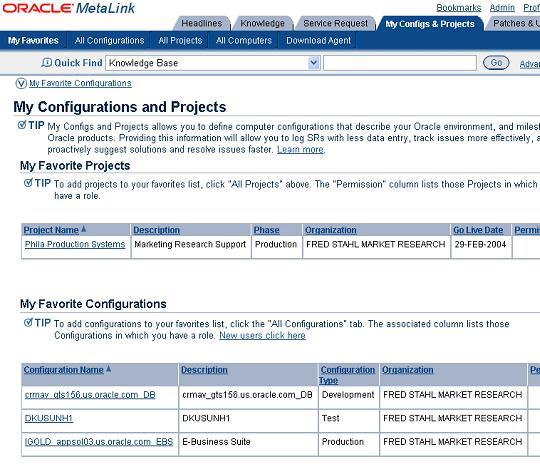This screenshot has width=540, height=468.
Task: Click the My Favorite Projects heading
Action: 75,166
